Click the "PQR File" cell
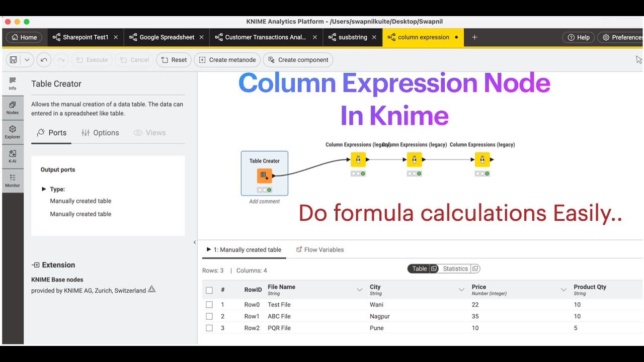 (279, 328)
